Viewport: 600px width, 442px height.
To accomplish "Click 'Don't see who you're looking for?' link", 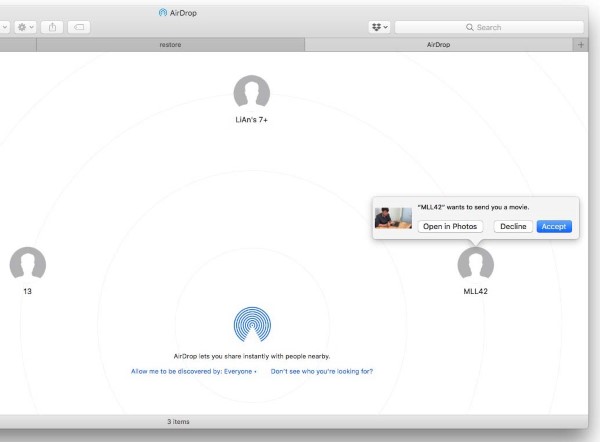I will point(322,371).
